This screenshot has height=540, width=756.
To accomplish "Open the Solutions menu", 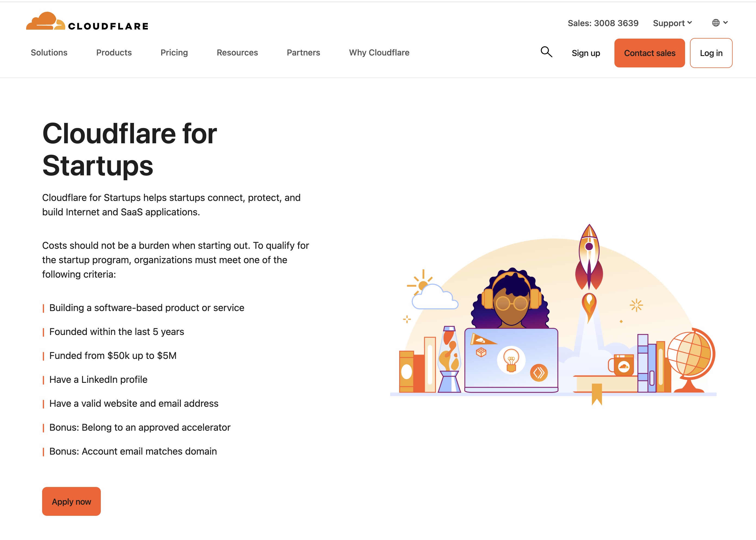I will tap(49, 52).
